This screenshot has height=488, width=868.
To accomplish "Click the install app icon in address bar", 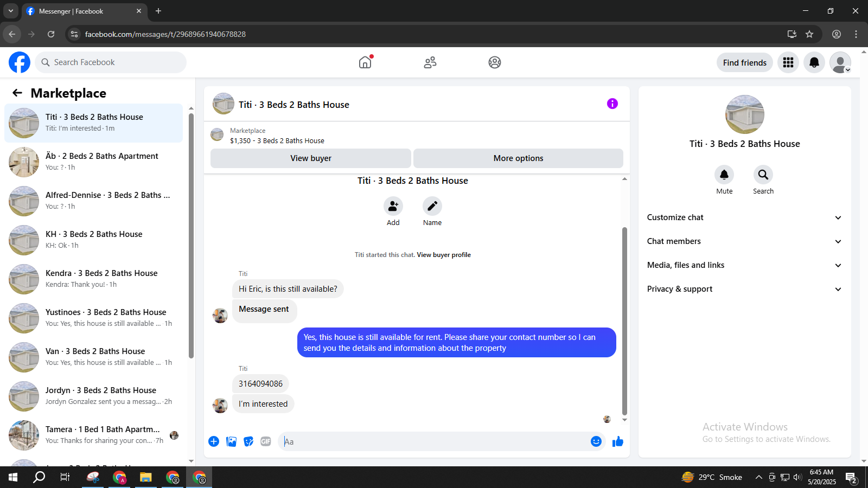I will [792, 34].
